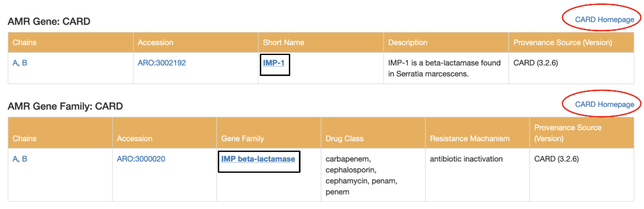Follow the IMP beta-lactamase gene family link
The width and height of the screenshot is (644, 209).
(258, 158)
